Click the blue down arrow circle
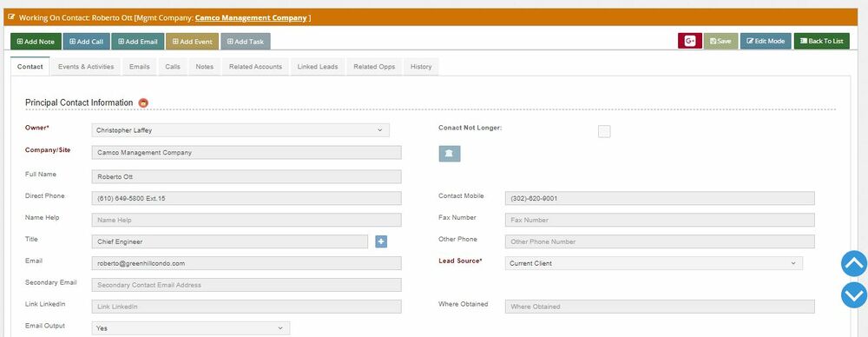Viewport: 868px width, 337px height. (854, 295)
